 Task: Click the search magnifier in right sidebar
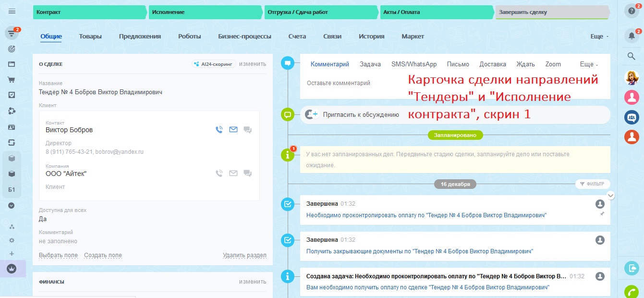pos(632,56)
